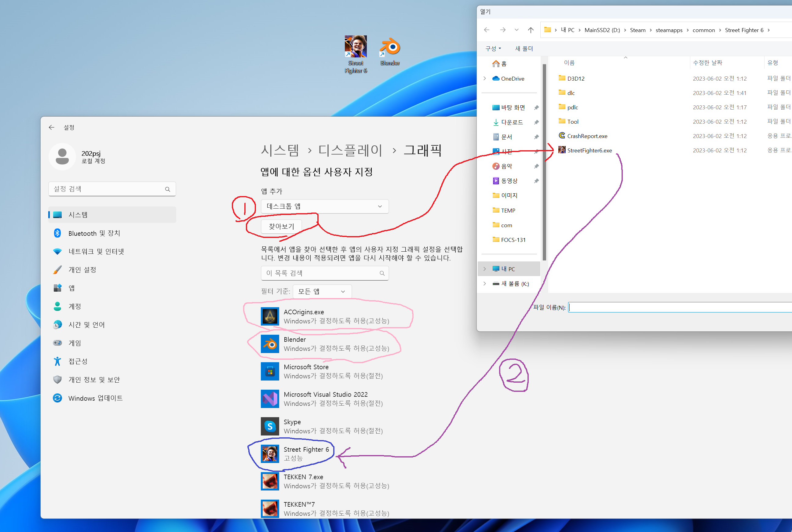Click the Settings back arrow
Image resolution: width=792 pixels, height=532 pixels.
coord(52,127)
